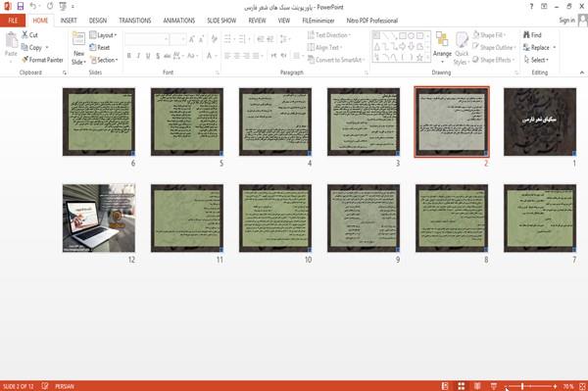
Task: Click 'SLIDE 2 OF 12' status text
Action: [x=18, y=386]
